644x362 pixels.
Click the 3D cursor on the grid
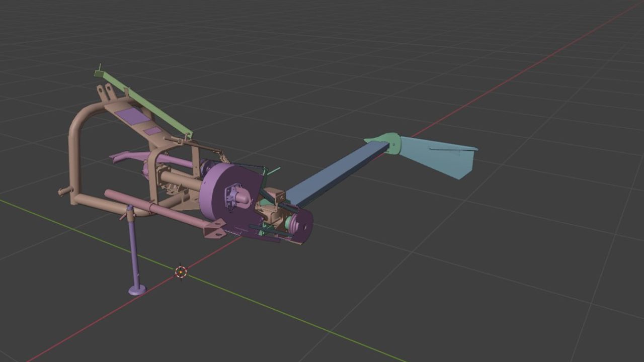[x=181, y=272]
